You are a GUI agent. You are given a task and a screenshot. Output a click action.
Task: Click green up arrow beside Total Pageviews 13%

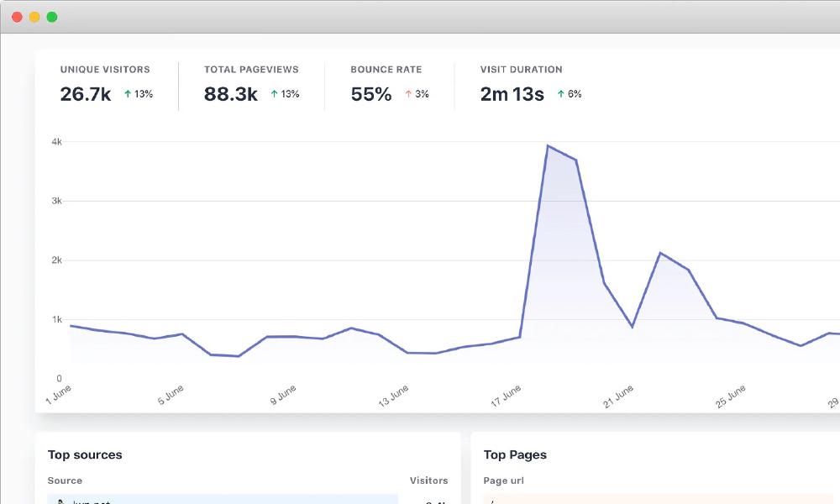pyautogui.click(x=274, y=94)
